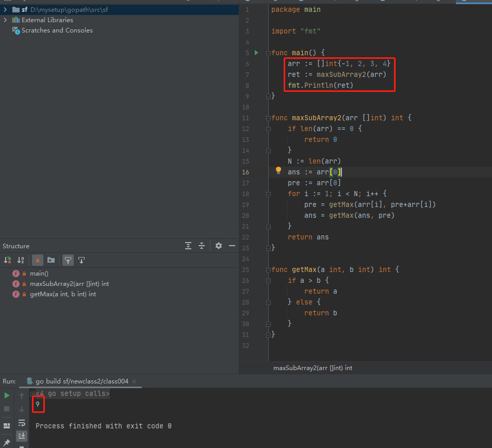Expand External Libraries node

click(5, 20)
